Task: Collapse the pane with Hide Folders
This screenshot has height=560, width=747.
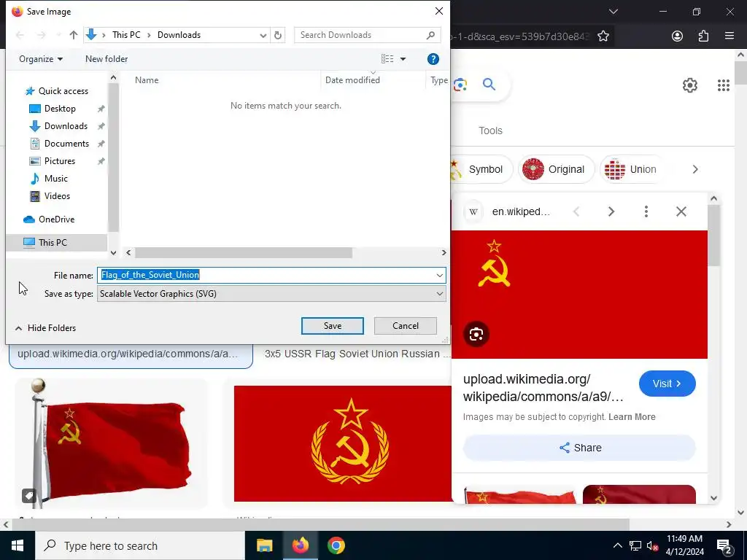Action: [46, 328]
